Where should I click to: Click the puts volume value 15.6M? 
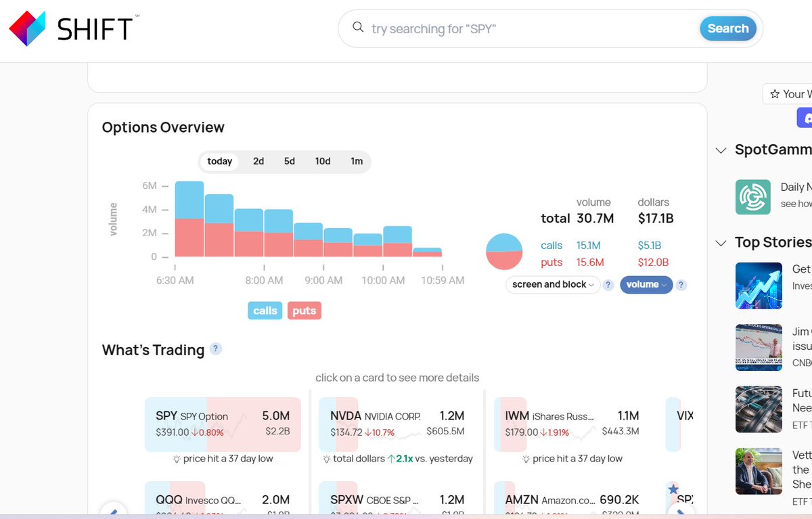point(590,263)
